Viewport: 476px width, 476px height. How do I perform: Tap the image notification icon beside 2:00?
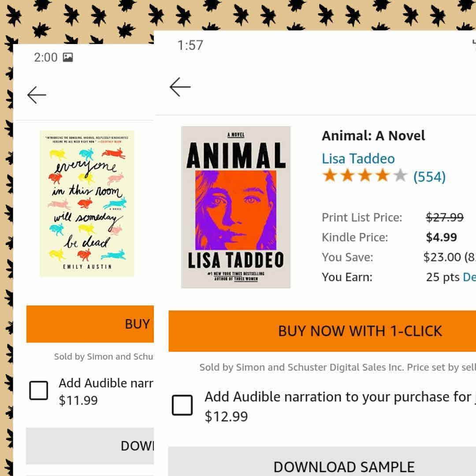[x=68, y=57]
